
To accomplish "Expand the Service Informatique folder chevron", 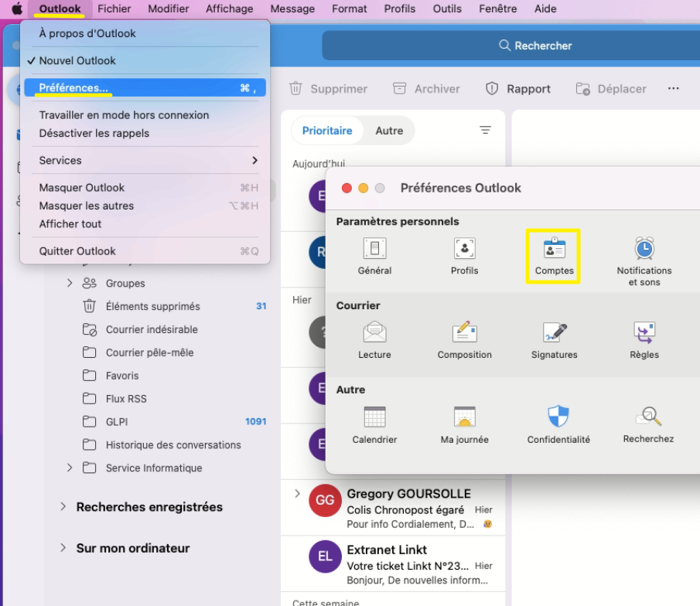I will click(69, 468).
